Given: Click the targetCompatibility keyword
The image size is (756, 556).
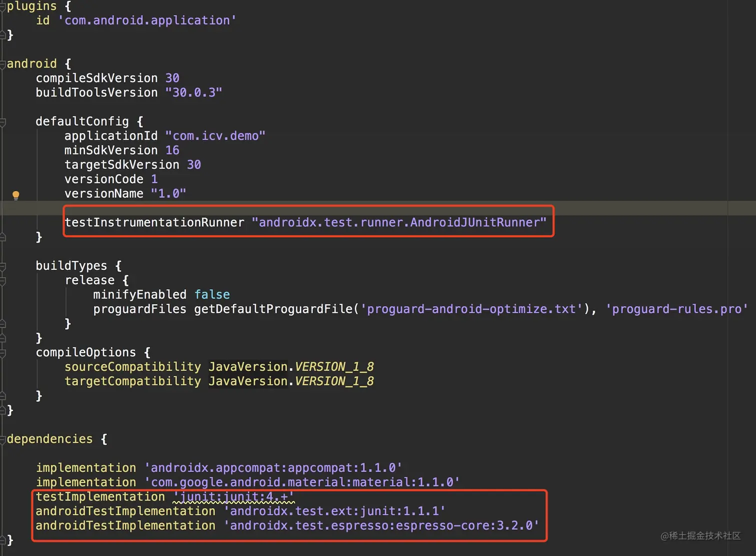Looking at the screenshot, I should click(132, 381).
